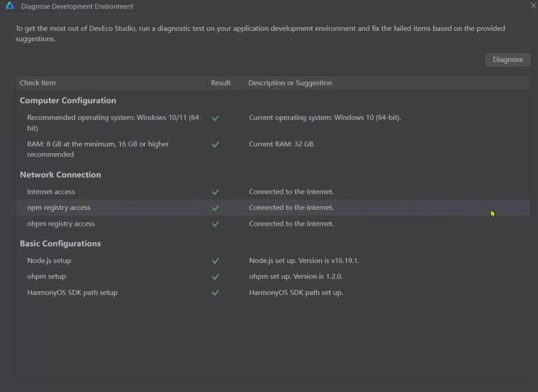Click the checkmark for HarmonyOS SDK path
Image resolution: width=538 pixels, height=392 pixels.
[215, 293]
